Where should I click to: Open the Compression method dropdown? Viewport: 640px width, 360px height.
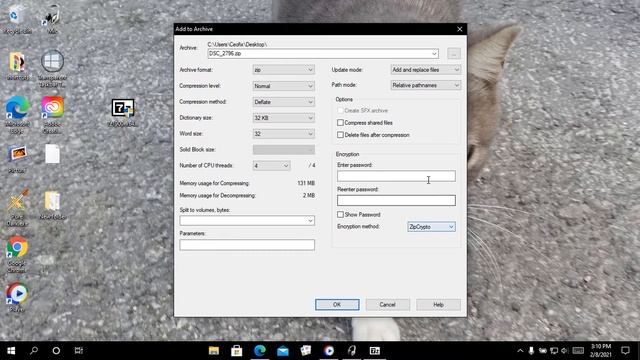[284, 102]
